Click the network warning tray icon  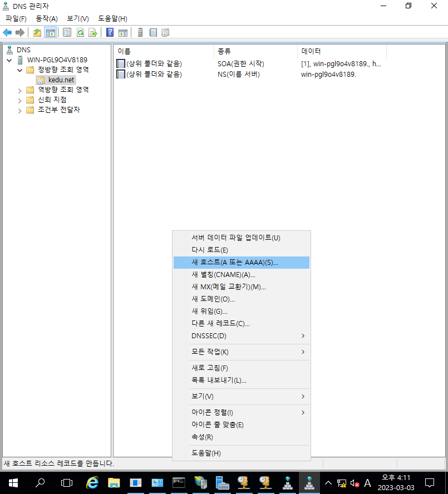point(342,483)
